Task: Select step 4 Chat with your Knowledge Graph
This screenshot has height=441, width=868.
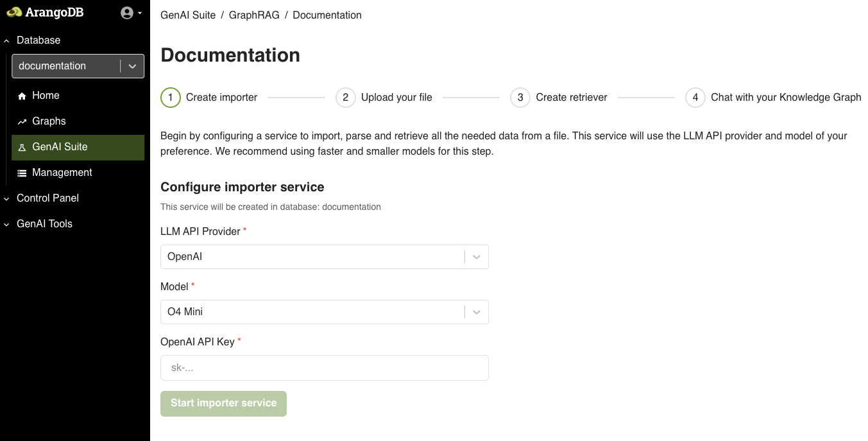Action: tap(774, 98)
